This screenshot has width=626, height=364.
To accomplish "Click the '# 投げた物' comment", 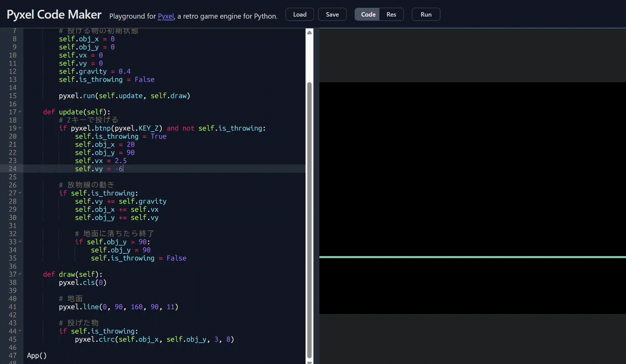I will click(x=79, y=323).
